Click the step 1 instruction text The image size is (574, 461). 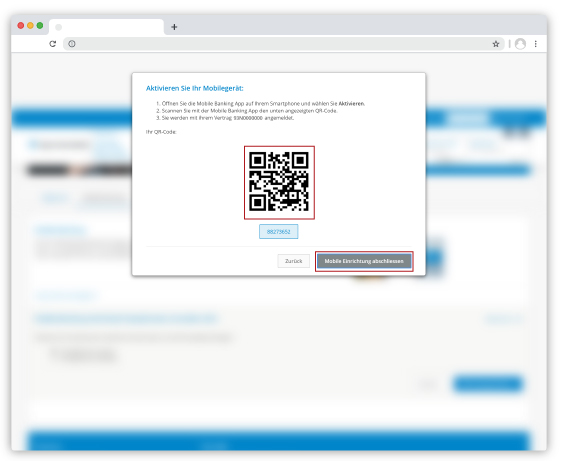point(260,104)
